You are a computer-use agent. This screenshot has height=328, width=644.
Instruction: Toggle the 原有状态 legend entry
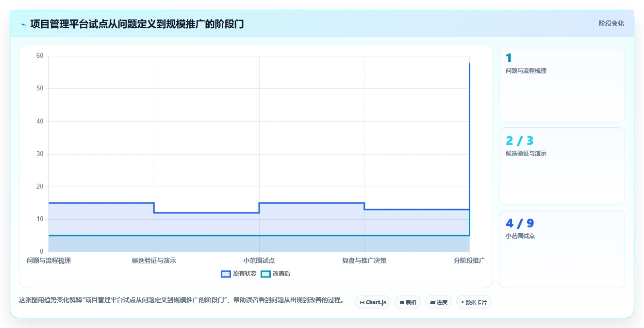point(238,274)
